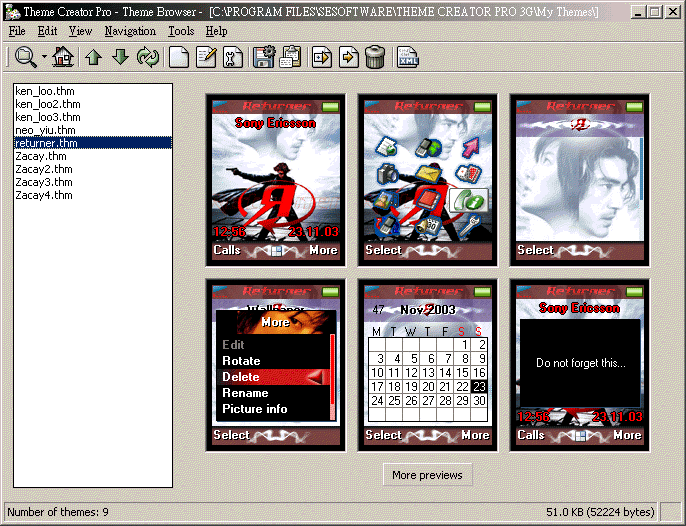The image size is (686, 526).
Task: Go to the home folder icon
Action: coord(63,57)
